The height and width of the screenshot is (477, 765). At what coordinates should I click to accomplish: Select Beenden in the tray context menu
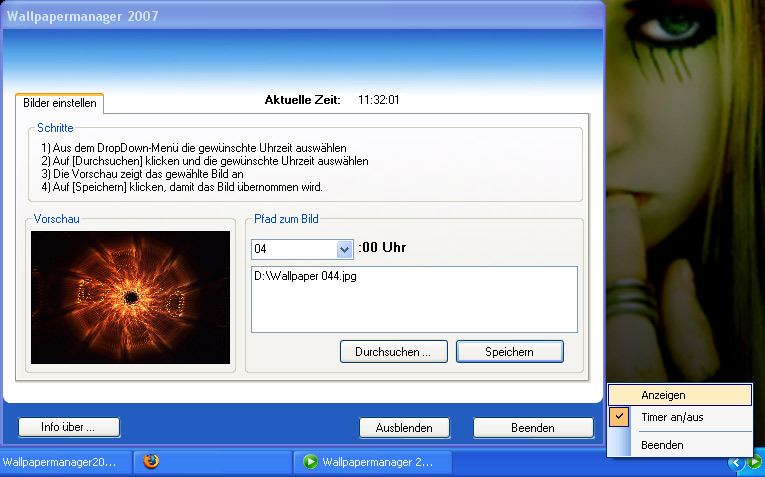tap(680, 445)
